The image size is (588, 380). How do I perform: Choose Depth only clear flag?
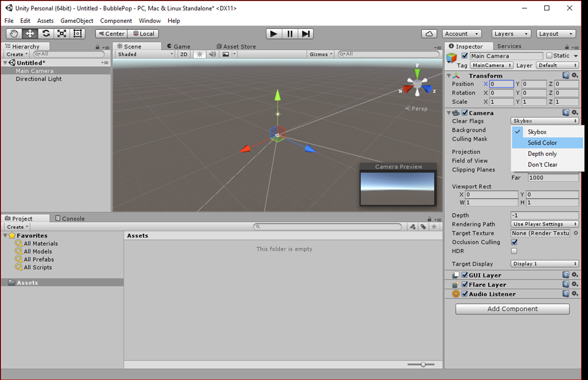point(547,154)
